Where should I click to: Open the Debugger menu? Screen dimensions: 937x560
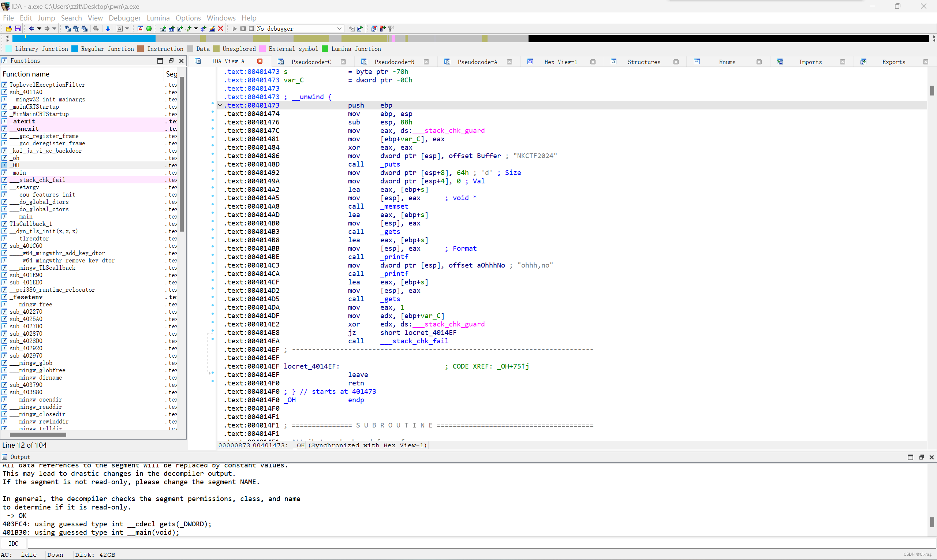tap(124, 18)
